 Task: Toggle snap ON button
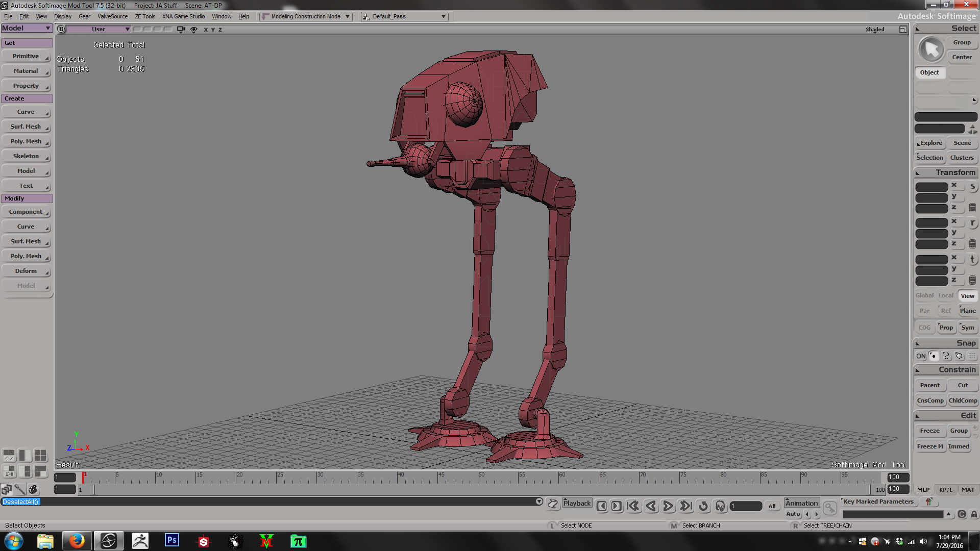click(x=921, y=356)
